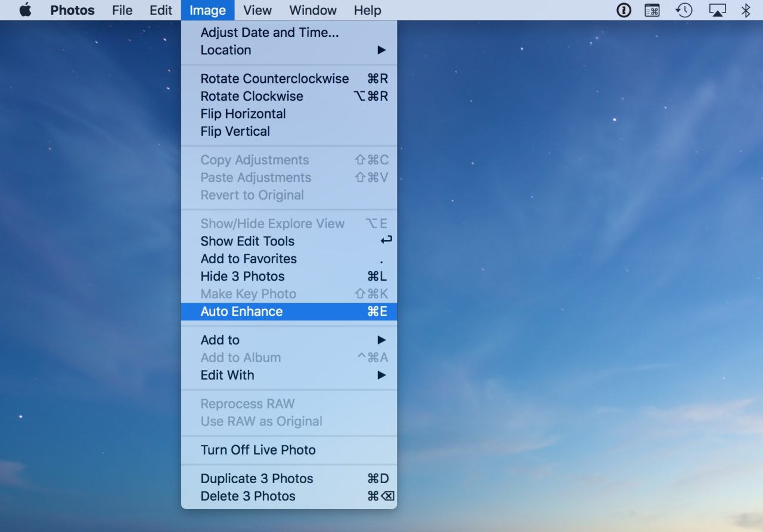Toggle Turn Off Live Photo
This screenshot has height=532, width=763.
289,450
